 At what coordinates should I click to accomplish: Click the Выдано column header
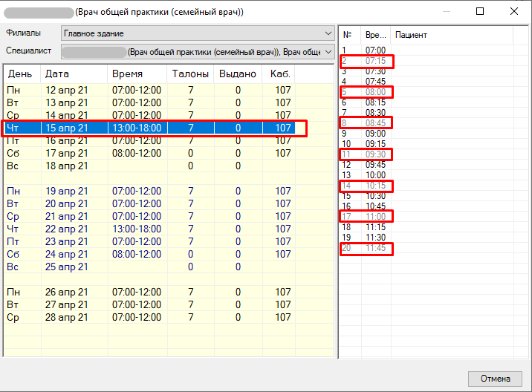pos(238,74)
